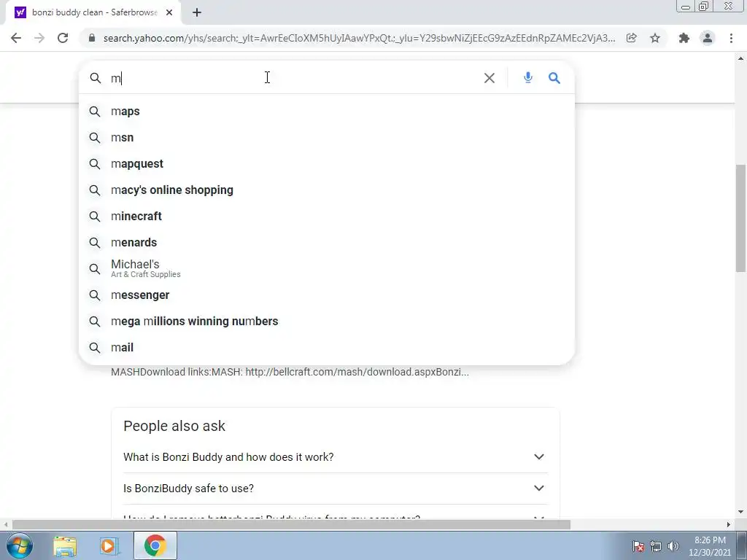Select the bonzi buddy clean tab
The height and width of the screenshot is (560, 747).
coord(93,13)
